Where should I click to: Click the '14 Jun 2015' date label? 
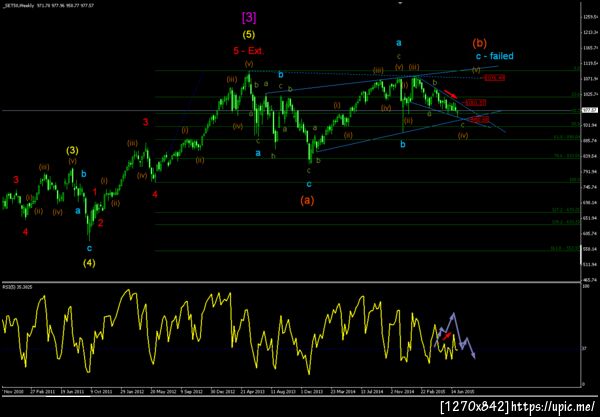pos(463,392)
